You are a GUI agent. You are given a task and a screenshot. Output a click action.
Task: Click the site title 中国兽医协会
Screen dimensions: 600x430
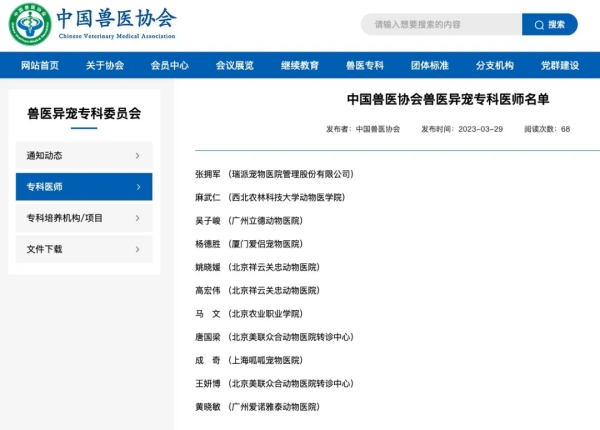point(117,18)
